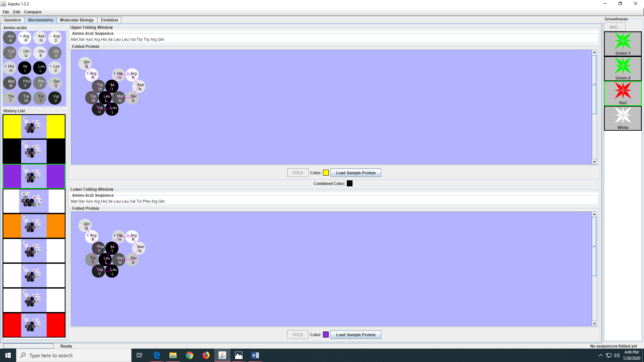This screenshot has height=362, width=644.
Task: Click the upper Amino Acid Sequence field
Action: [x=334, y=40]
